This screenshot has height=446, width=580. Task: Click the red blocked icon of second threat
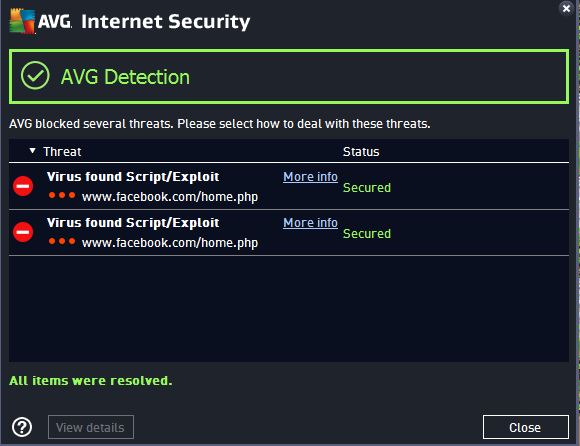23,232
